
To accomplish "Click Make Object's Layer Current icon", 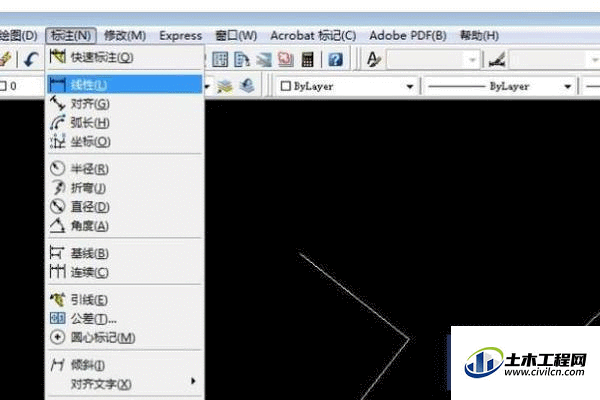I will 225,86.
